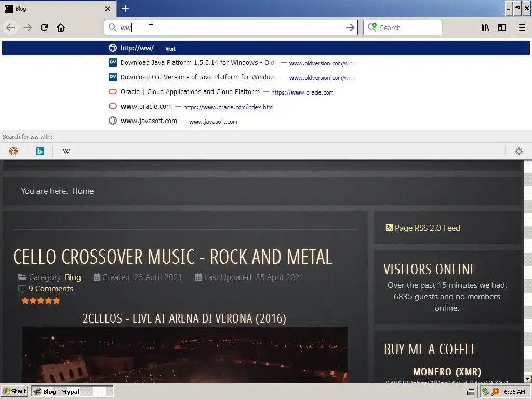The image size is (532, 399).
Task: Click the Created: 25 April 2021 text
Action: 142,277
